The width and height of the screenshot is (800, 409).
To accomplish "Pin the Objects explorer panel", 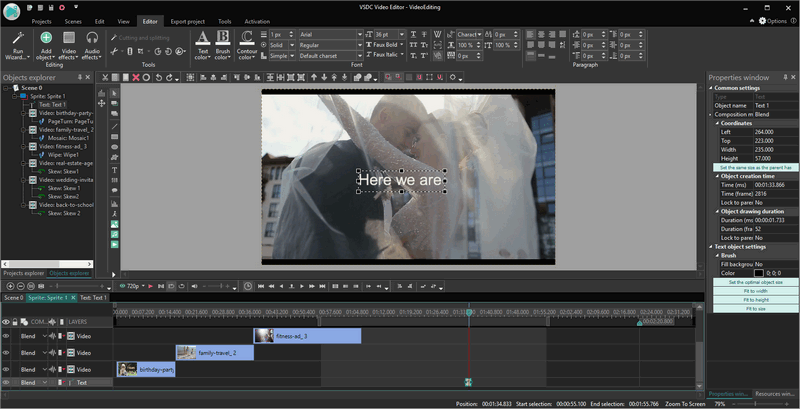I will pyautogui.click(x=80, y=78).
